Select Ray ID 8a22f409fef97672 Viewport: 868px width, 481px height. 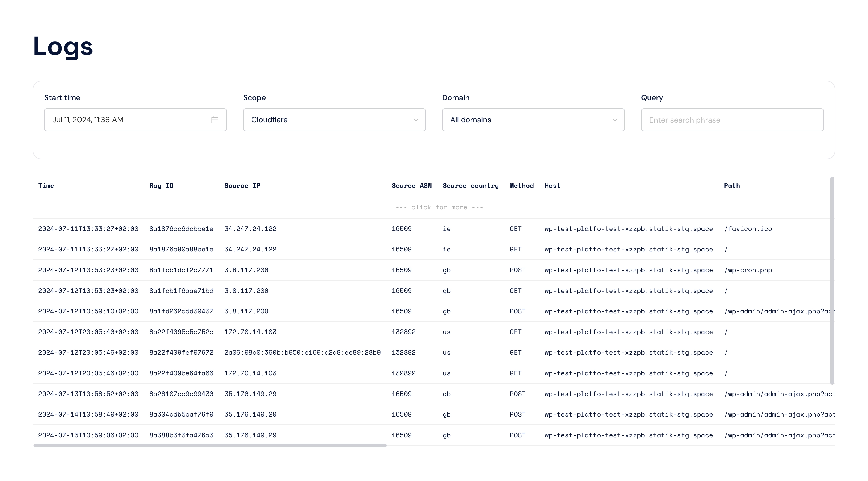coord(181,352)
